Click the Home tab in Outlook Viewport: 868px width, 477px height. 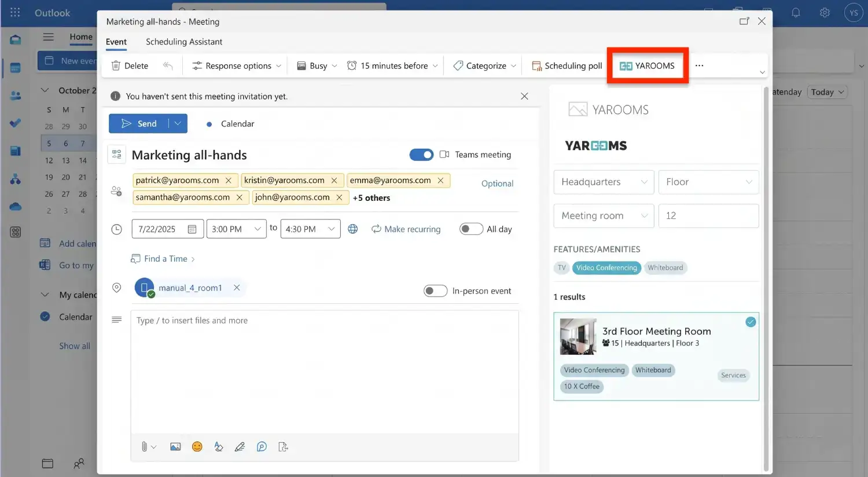click(81, 36)
